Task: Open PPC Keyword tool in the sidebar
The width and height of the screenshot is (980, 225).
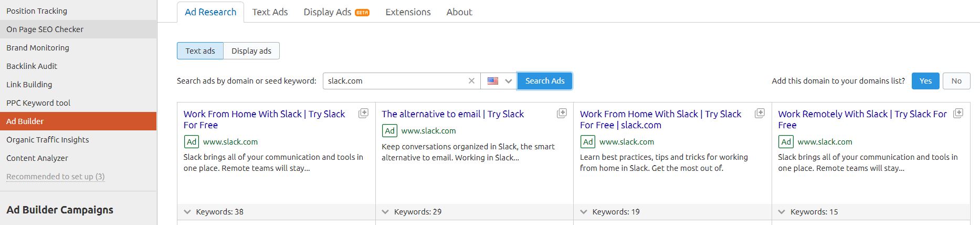Action: (x=78, y=103)
